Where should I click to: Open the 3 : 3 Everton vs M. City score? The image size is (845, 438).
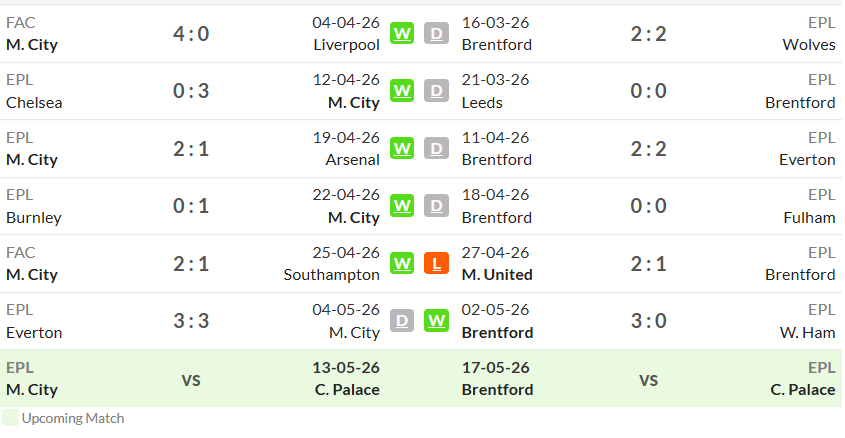click(191, 321)
